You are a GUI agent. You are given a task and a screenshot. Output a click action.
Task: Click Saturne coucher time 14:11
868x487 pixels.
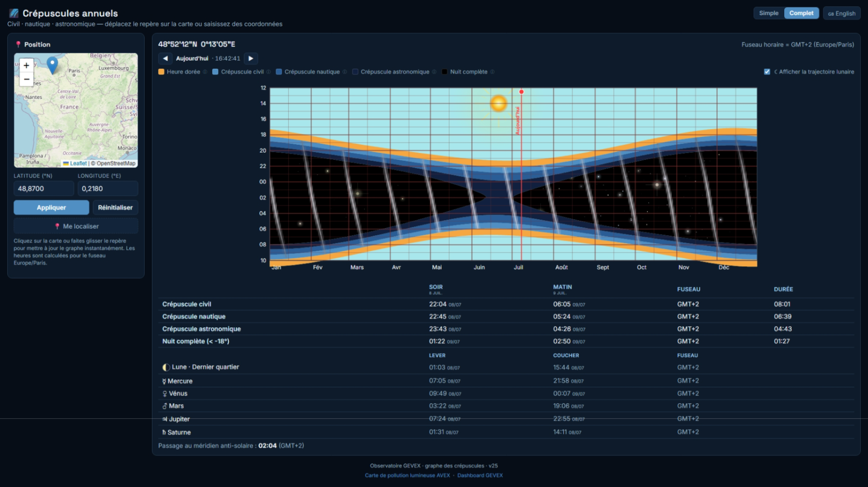coord(560,432)
